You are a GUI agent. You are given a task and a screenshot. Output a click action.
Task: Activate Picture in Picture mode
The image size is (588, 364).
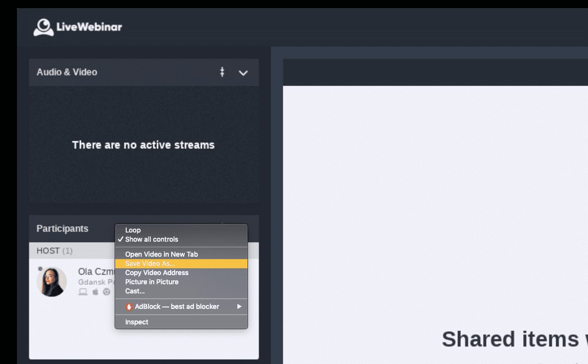152,282
